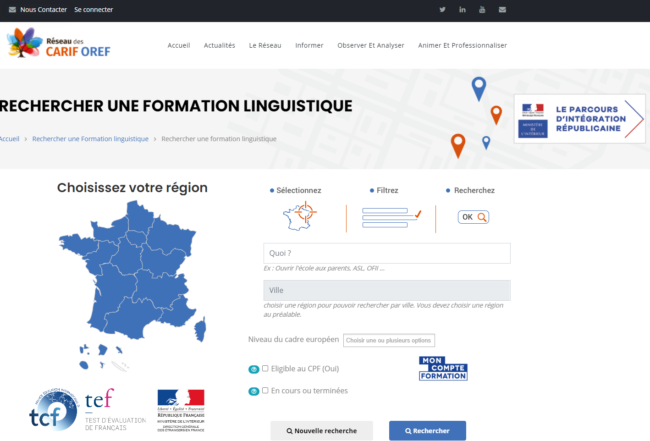Tick the En cours ou terminées checkbox
The height and width of the screenshot is (441, 650).
(x=265, y=391)
